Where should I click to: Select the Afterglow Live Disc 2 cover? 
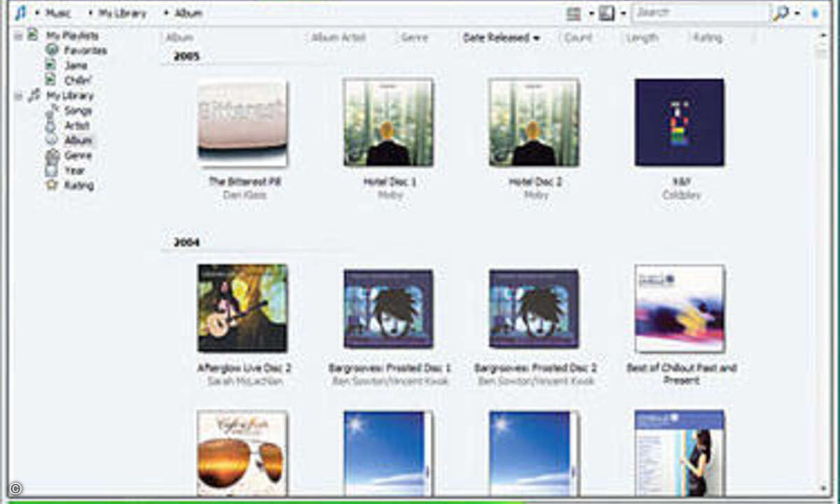point(242,308)
